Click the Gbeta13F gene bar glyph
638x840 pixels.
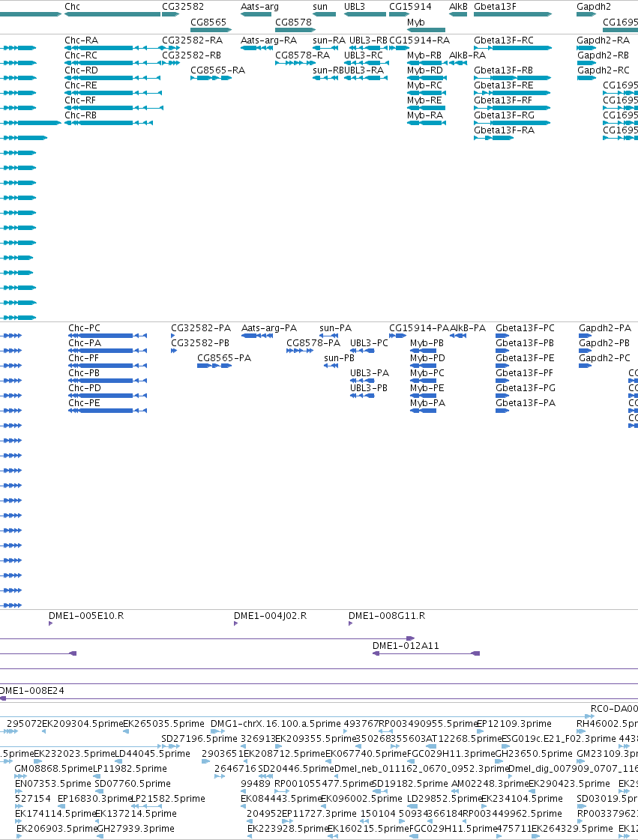[513, 14]
